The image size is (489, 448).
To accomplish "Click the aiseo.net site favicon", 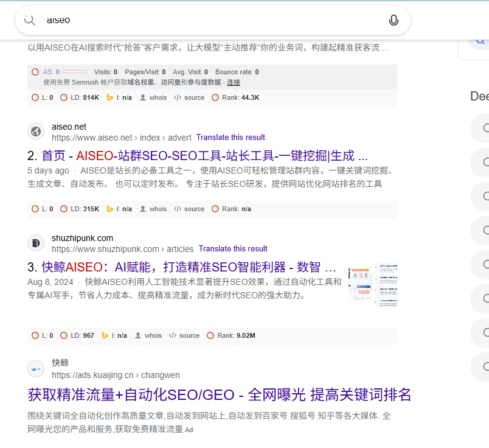I will [35, 131].
